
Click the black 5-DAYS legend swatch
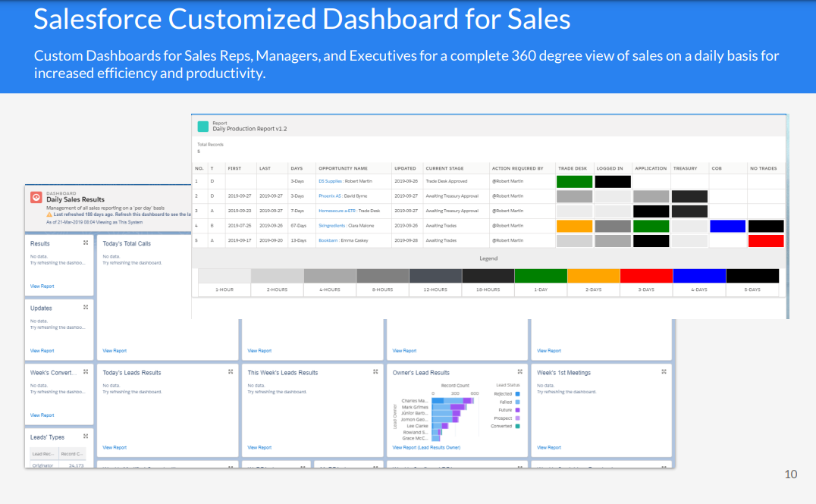coord(752,276)
